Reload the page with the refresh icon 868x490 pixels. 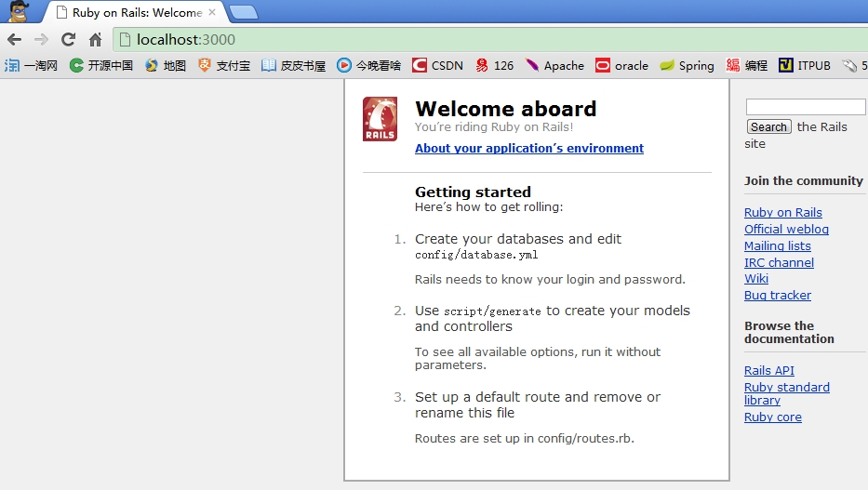68,40
